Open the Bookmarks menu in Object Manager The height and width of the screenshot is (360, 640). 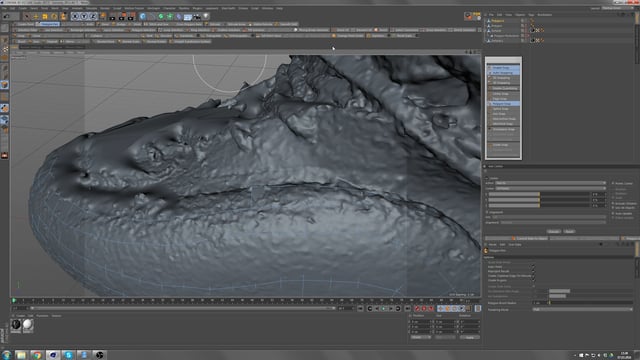(544, 15)
